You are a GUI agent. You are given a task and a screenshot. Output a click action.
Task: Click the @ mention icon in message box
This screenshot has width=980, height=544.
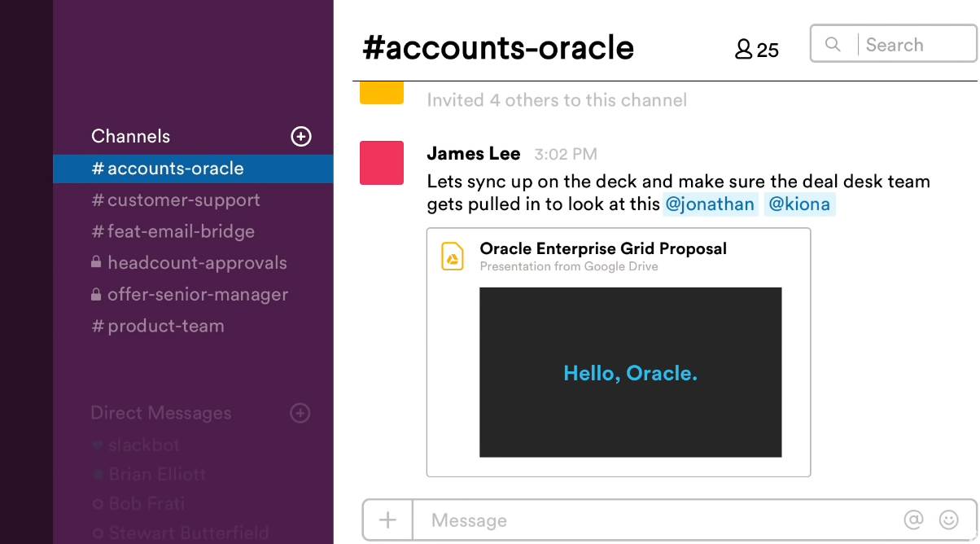click(913, 520)
